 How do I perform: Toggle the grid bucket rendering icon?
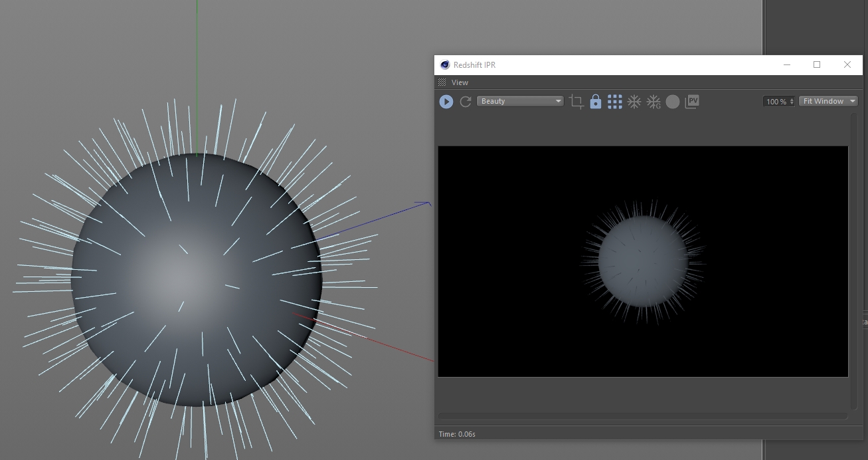615,102
